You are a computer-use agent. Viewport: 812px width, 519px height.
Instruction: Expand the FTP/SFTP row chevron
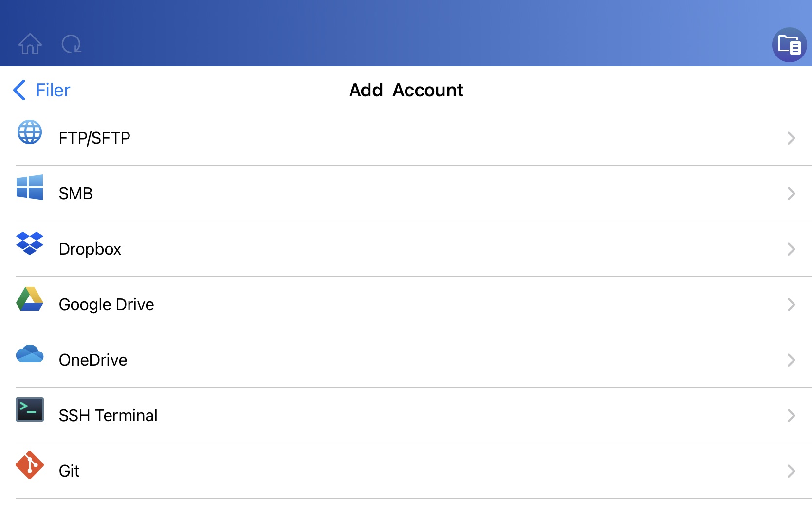[792, 138]
